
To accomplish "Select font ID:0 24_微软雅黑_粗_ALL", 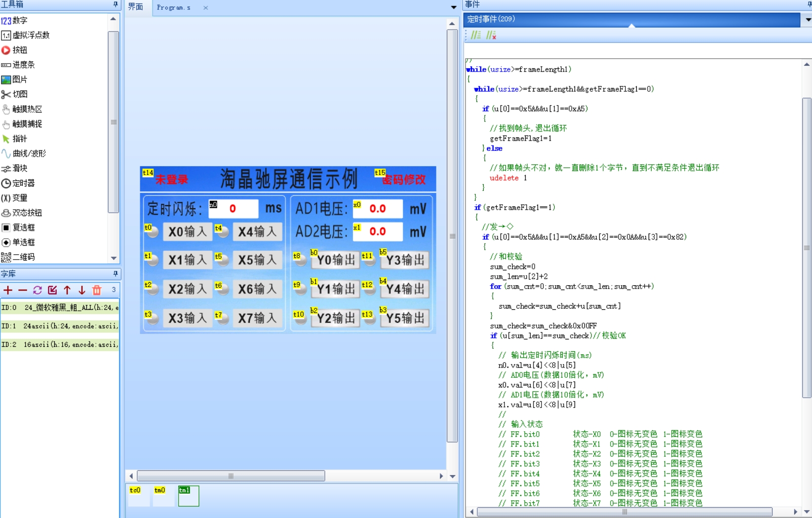I will (60, 307).
